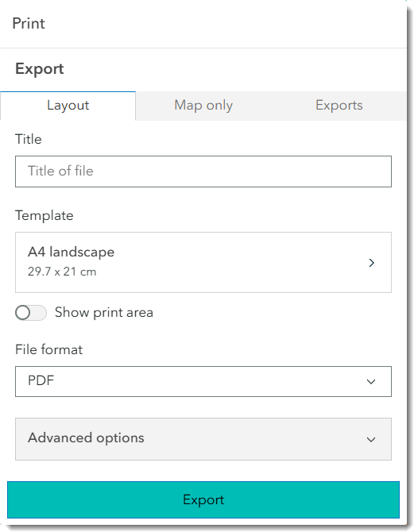The height and width of the screenshot is (532, 414).
Task: Select the A4 landscape template name
Action: (71, 252)
